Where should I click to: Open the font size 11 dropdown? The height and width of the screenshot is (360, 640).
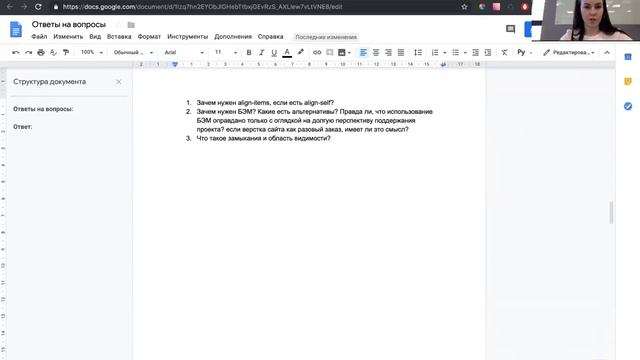click(x=226, y=52)
